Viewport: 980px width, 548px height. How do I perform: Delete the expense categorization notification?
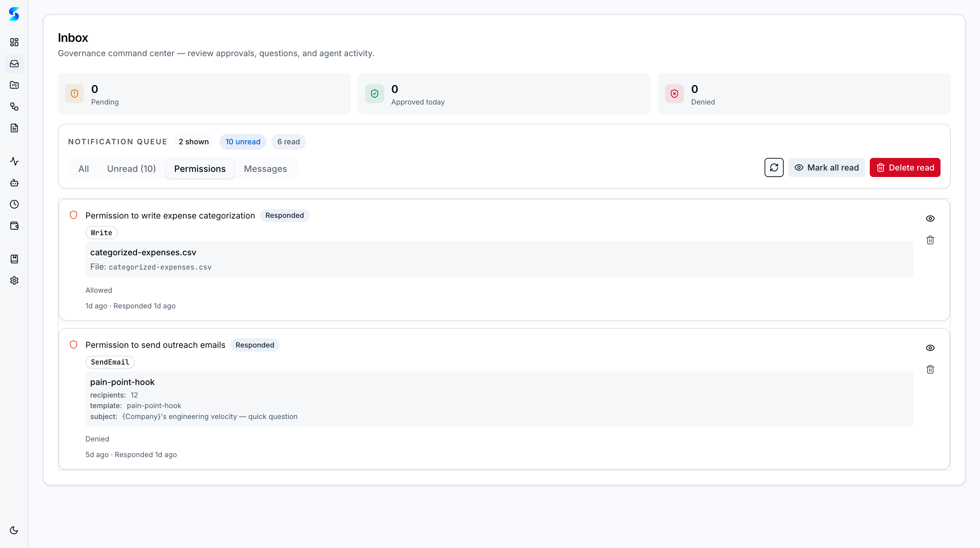[930, 240]
